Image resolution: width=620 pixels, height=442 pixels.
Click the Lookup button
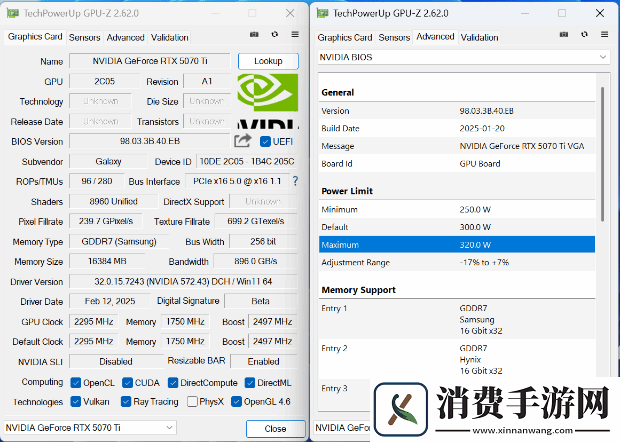(268, 61)
